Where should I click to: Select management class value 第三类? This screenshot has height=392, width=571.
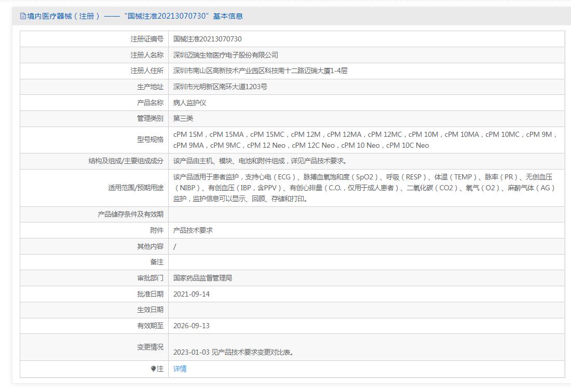click(183, 118)
